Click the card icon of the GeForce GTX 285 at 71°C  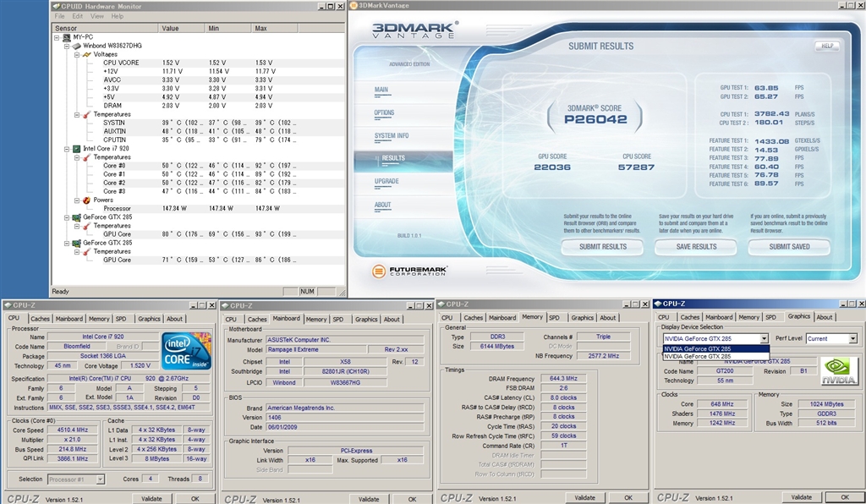click(76, 243)
